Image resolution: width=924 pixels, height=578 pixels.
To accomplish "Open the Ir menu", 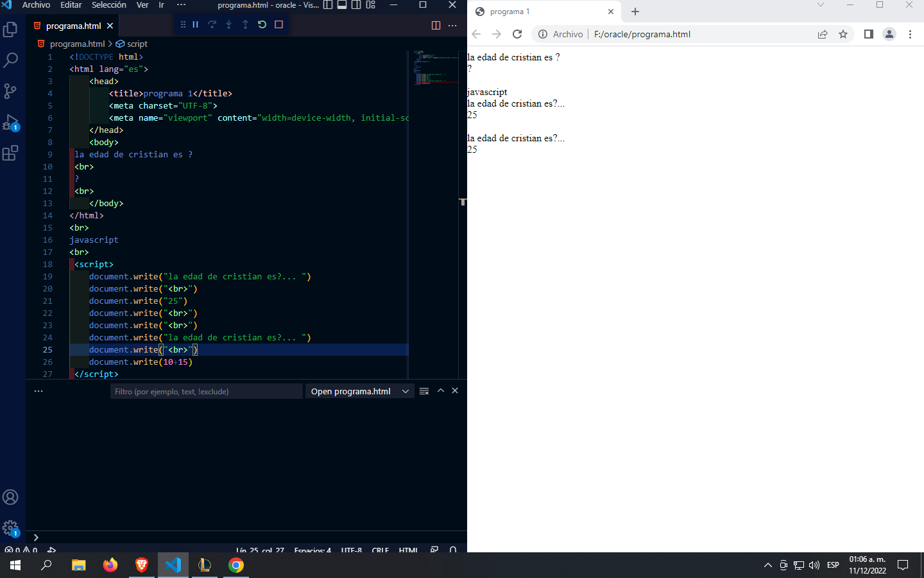I will pos(162,5).
